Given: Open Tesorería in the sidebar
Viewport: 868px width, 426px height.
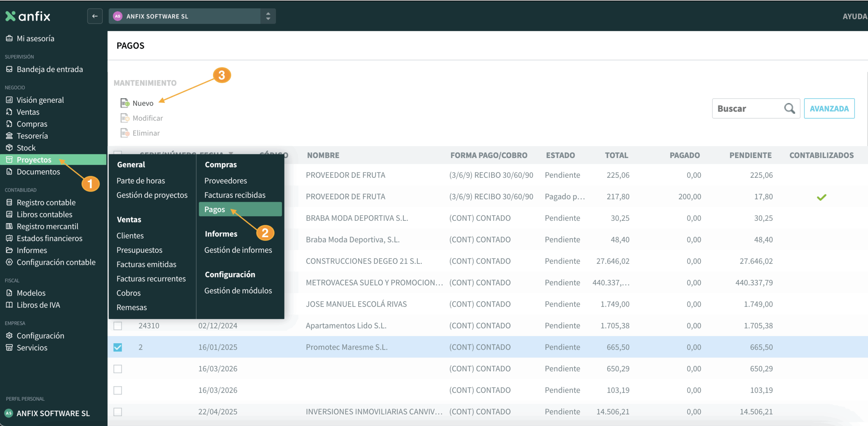Looking at the screenshot, I should (32, 136).
